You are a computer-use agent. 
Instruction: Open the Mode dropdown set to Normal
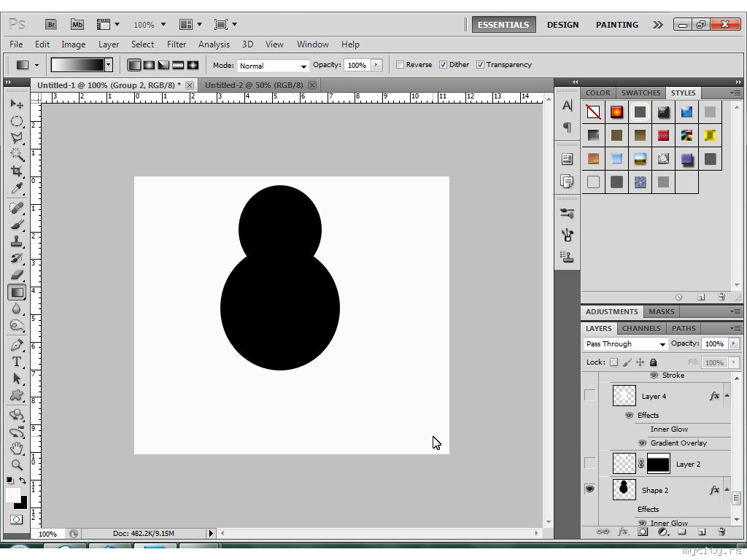point(272,66)
